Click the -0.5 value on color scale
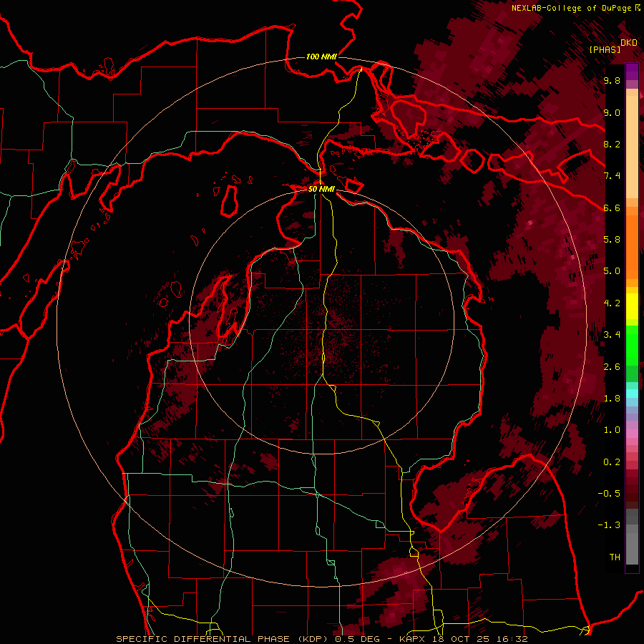This screenshot has height=644, width=644. [x=609, y=494]
